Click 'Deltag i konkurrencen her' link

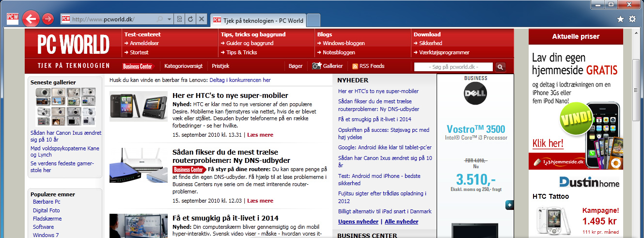(x=240, y=80)
